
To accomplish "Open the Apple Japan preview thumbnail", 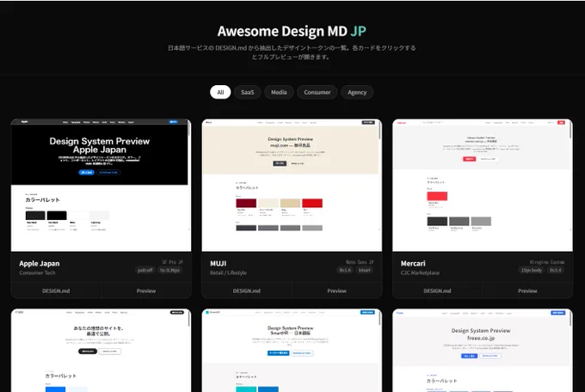I will click(102, 185).
